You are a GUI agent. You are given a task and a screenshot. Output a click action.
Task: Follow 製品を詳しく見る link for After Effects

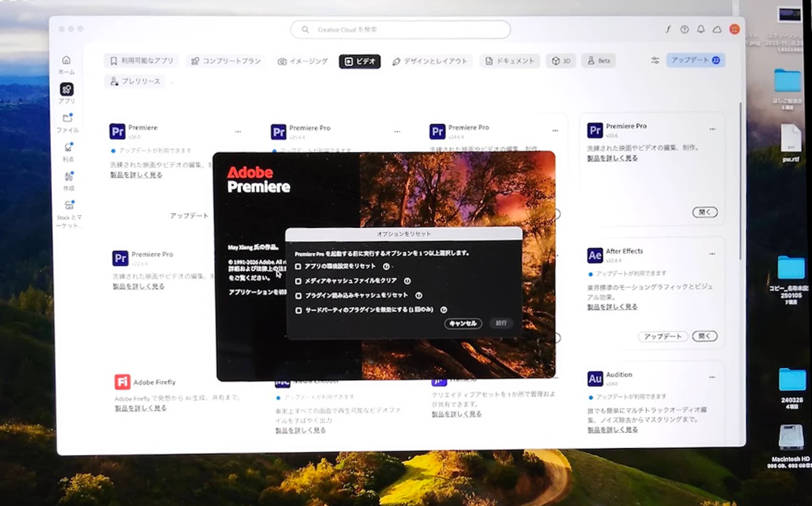point(612,306)
